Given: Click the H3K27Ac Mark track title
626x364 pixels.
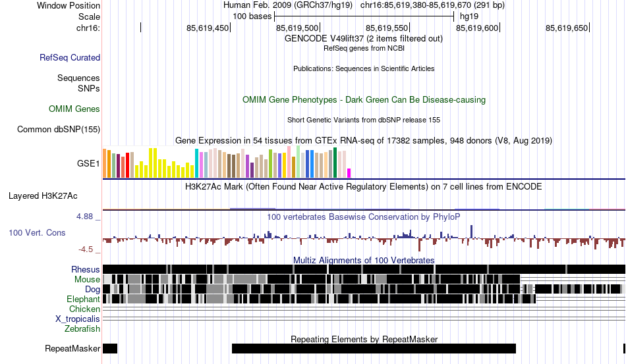Looking at the screenshot, I should (363, 186).
